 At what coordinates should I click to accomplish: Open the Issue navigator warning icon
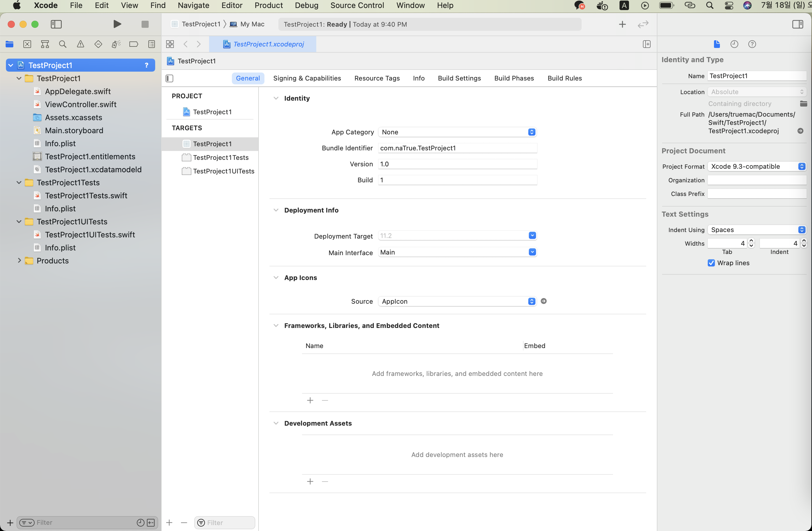81,44
